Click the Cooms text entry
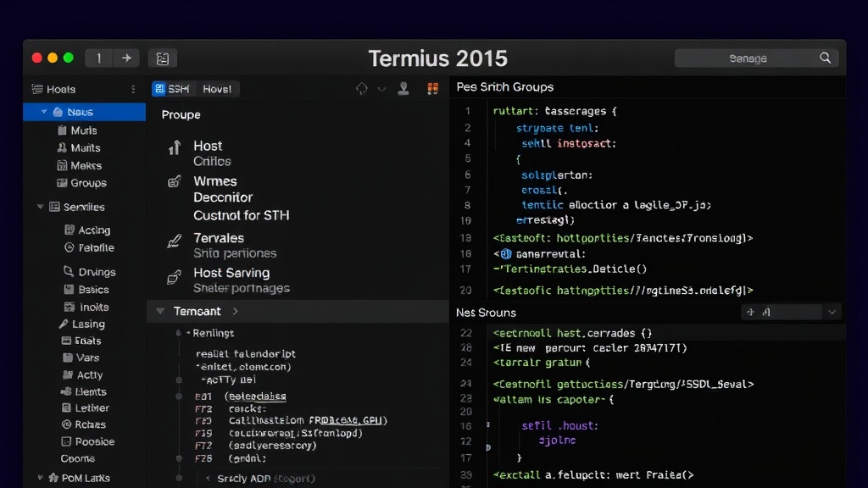 pyautogui.click(x=77, y=458)
